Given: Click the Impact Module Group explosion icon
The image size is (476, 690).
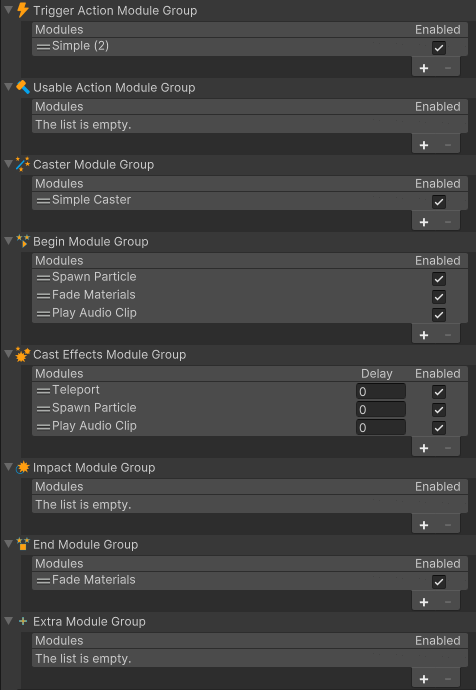Looking at the screenshot, I should click(x=22, y=467).
